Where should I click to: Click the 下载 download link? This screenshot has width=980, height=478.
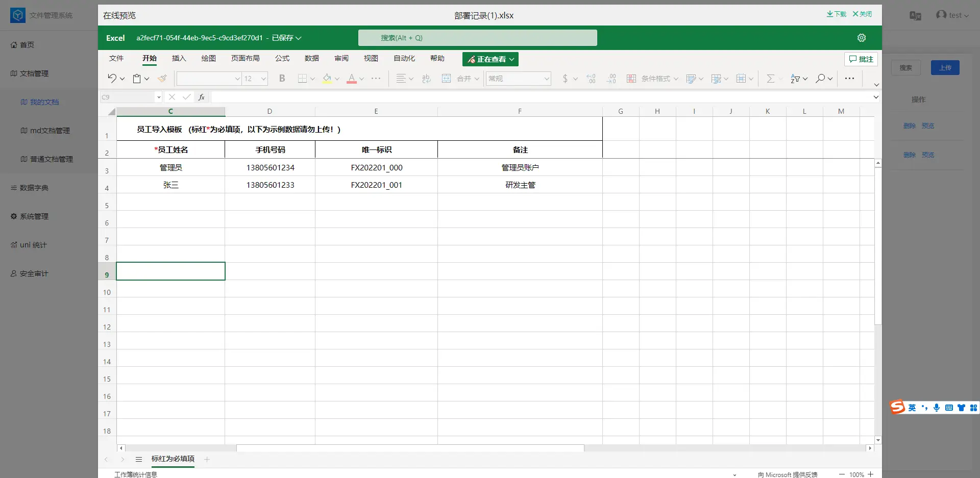836,14
